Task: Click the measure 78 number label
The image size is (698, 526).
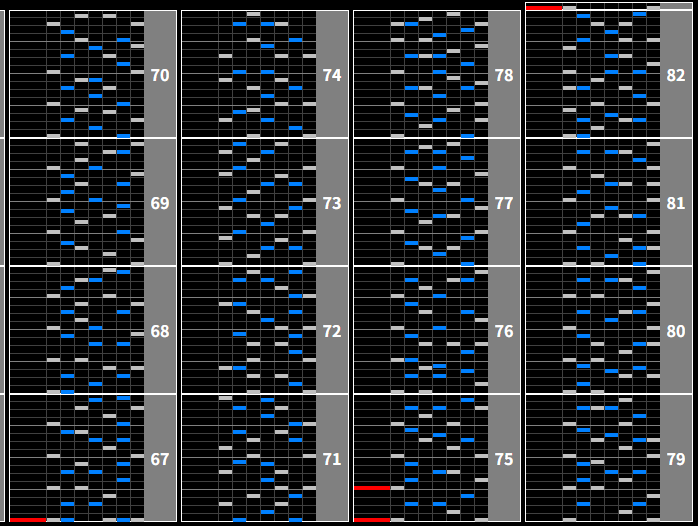Action: (x=504, y=75)
